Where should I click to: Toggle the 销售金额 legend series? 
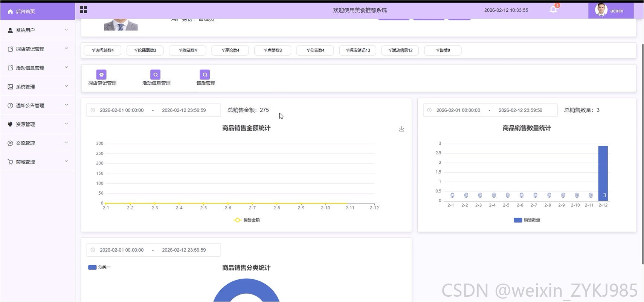tap(247, 220)
